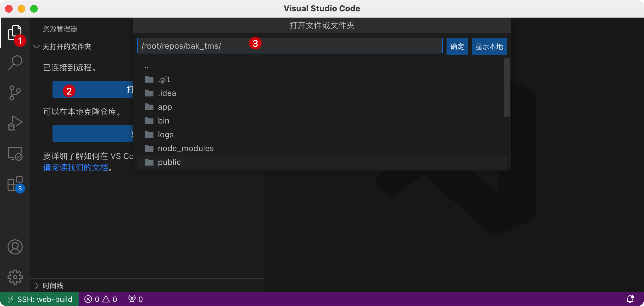Open the Run and Debug icon
The image size is (644, 306).
point(15,123)
